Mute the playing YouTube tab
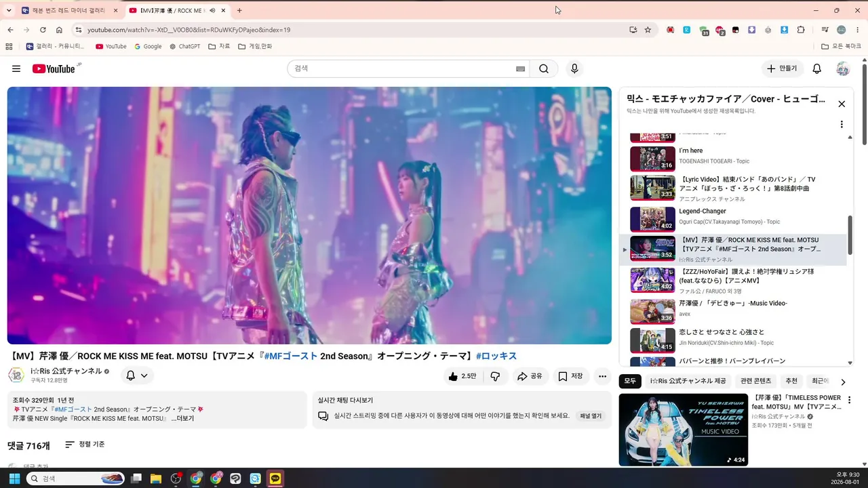 (x=212, y=10)
